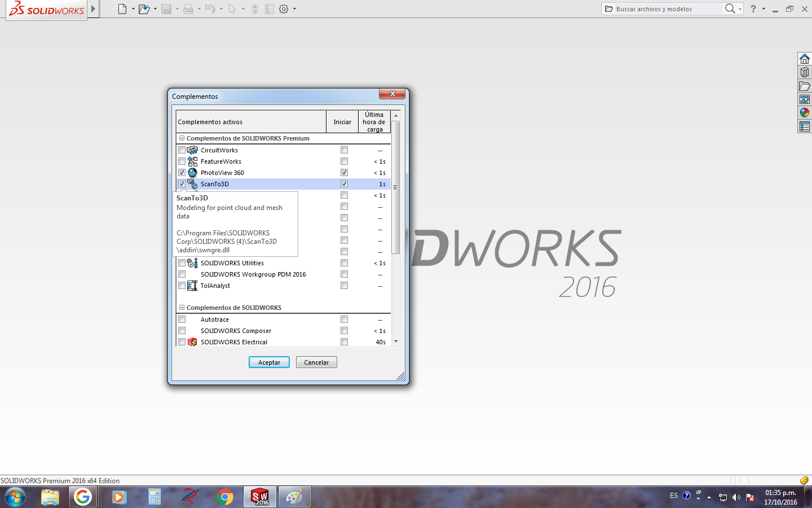Screen dimensions: 812x508
Task: Enable the CircuitWorks active checkbox
Action: pos(182,150)
